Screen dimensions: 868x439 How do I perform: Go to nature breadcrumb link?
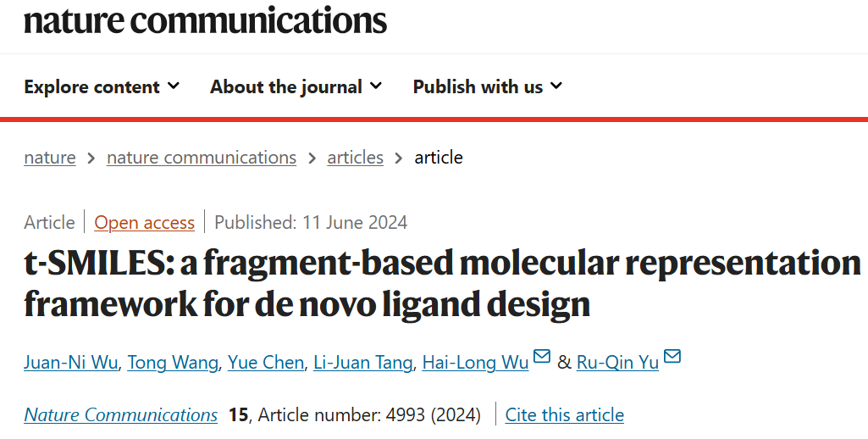(50, 158)
